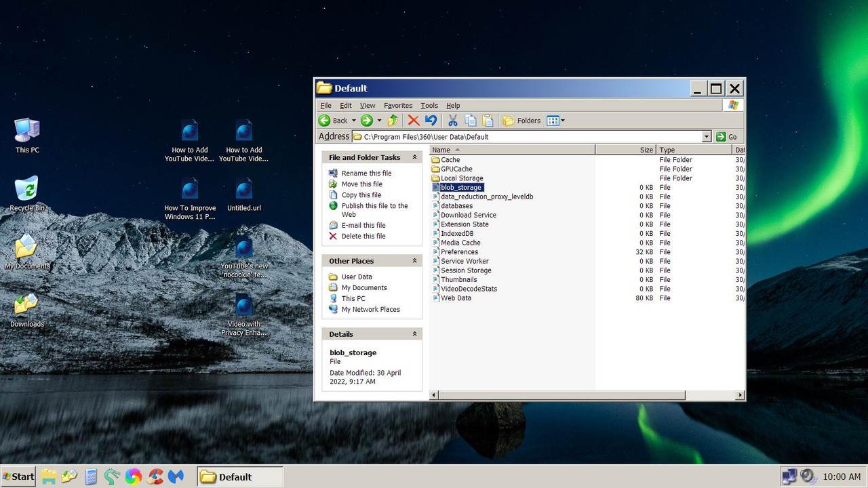Click the Go button next to address
Viewport: 868px width, 488px height.
[727, 136]
